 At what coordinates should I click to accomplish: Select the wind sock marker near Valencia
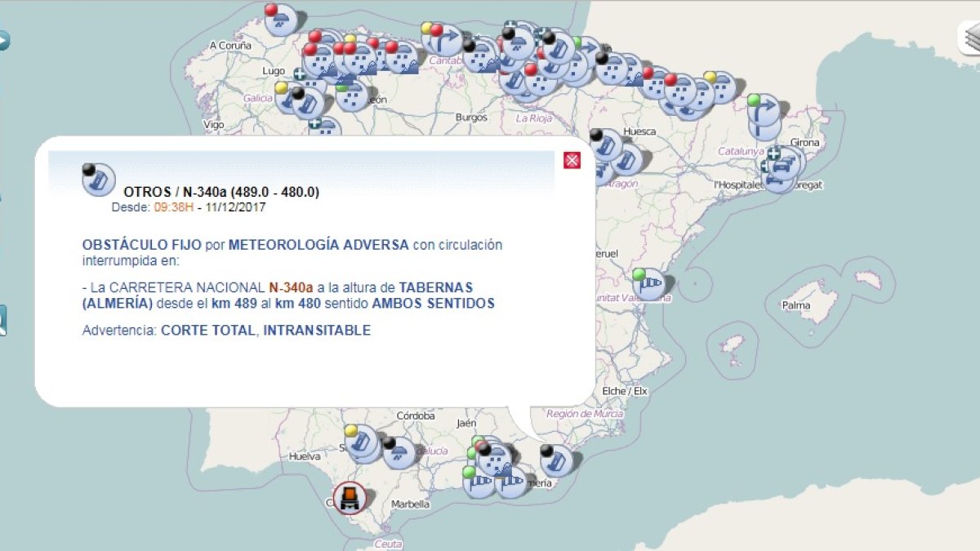(651, 285)
